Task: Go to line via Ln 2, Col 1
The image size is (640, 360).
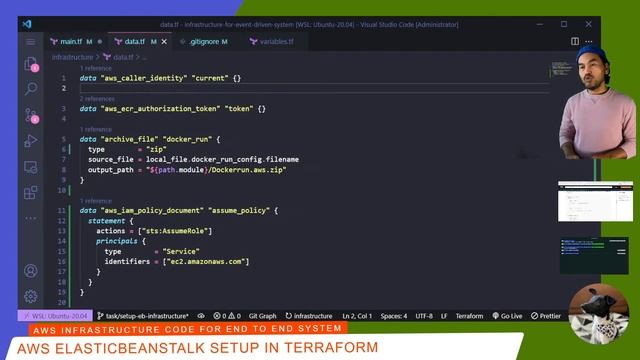Action: 357,316
